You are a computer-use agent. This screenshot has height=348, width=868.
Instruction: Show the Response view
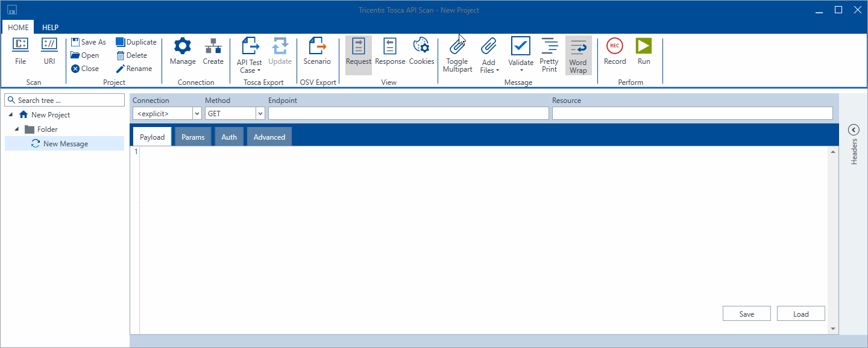(390, 51)
